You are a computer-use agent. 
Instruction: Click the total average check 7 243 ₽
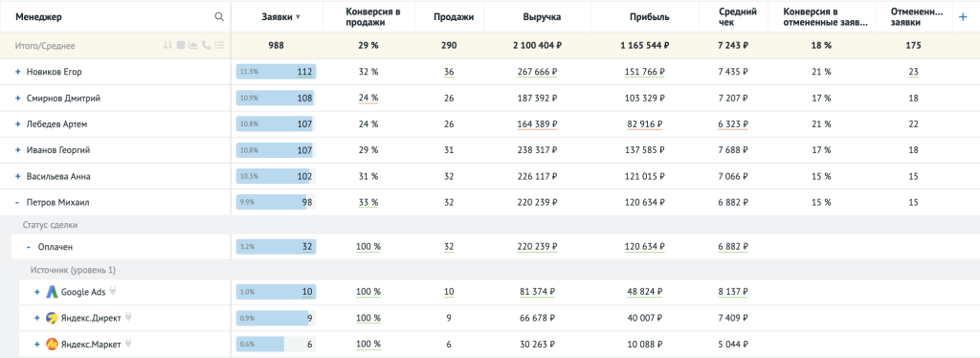(x=734, y=46)
